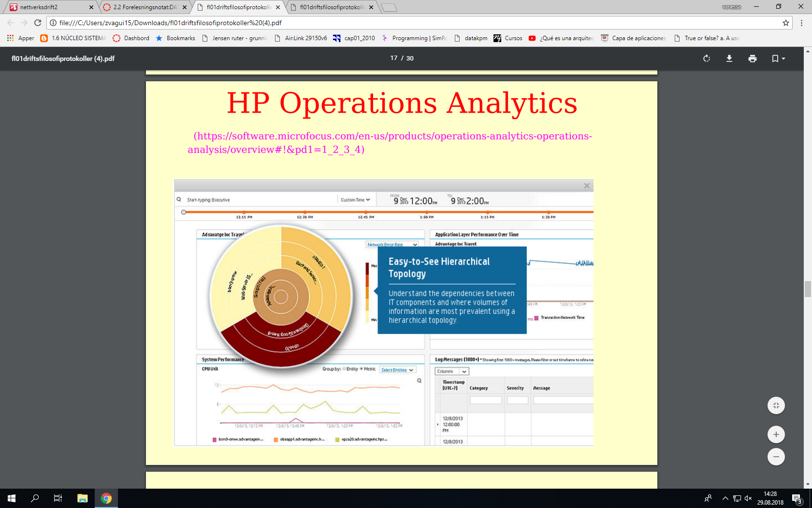Reload the current page
The image size is (812, 508).
(x=38, y=23)
